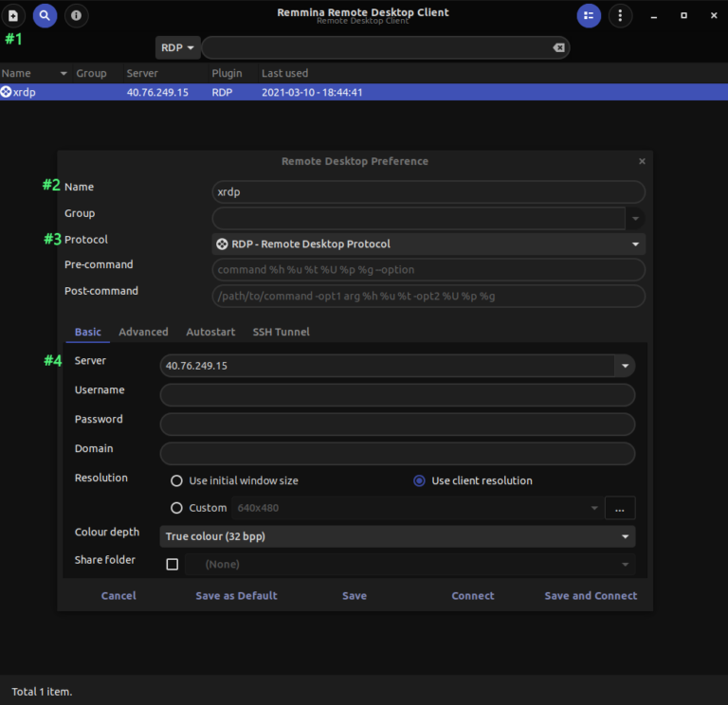
Task: Switch to the Advanced tab
Action: [x=143, y=332]
